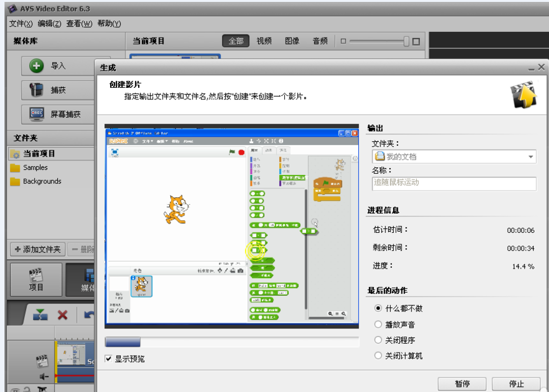Mute the video clip using the speaker icon
Screen dimensions: 549x392
click(43, 375)
